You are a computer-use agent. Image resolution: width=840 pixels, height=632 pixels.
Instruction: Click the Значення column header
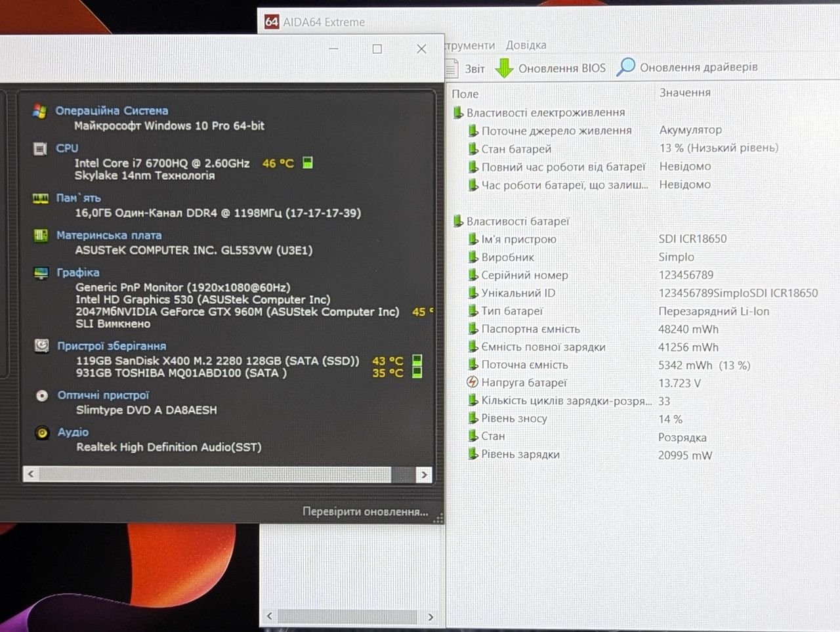tap(684, 93)
